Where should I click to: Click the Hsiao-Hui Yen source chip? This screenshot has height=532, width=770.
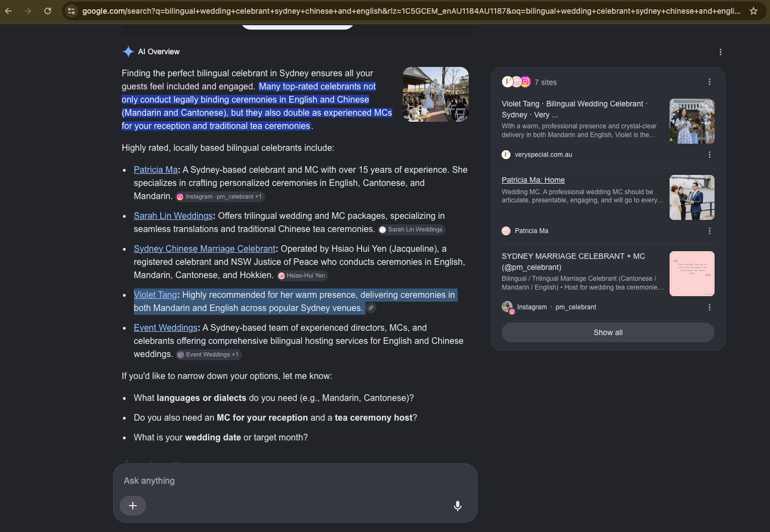(x=302, y=275)
